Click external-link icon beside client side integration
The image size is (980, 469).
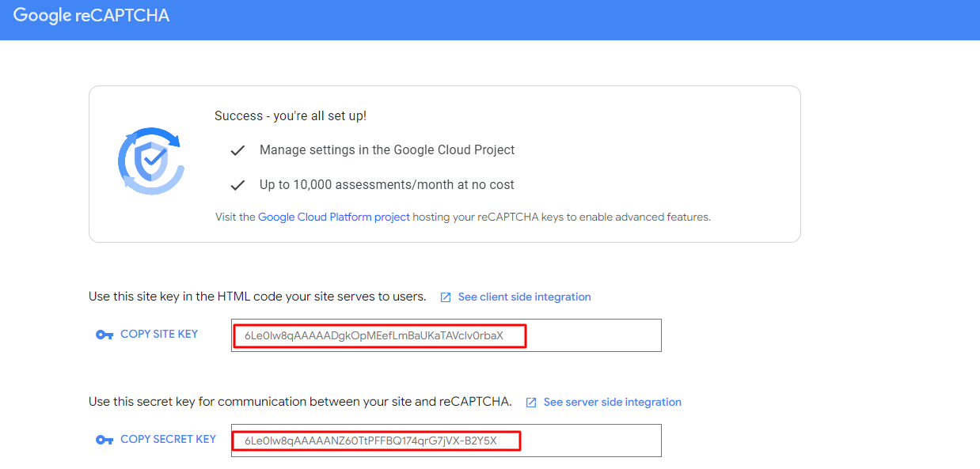446,297
